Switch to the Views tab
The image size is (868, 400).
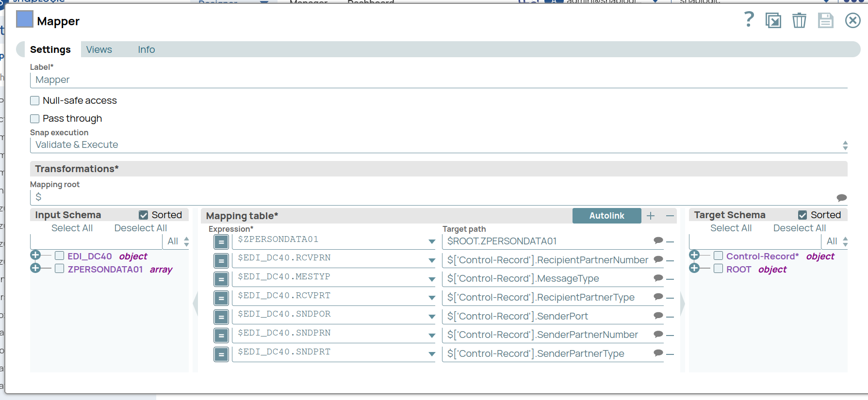[99, 49]
